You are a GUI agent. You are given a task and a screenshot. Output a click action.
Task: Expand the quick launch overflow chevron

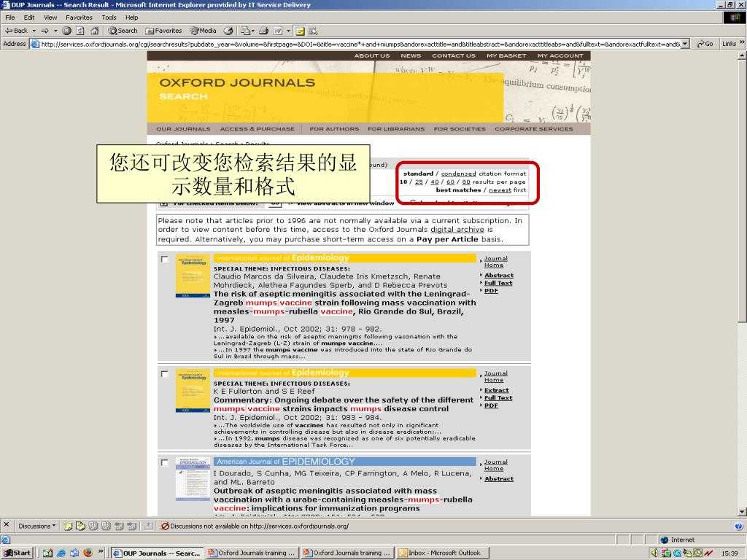tap(101, 551)
